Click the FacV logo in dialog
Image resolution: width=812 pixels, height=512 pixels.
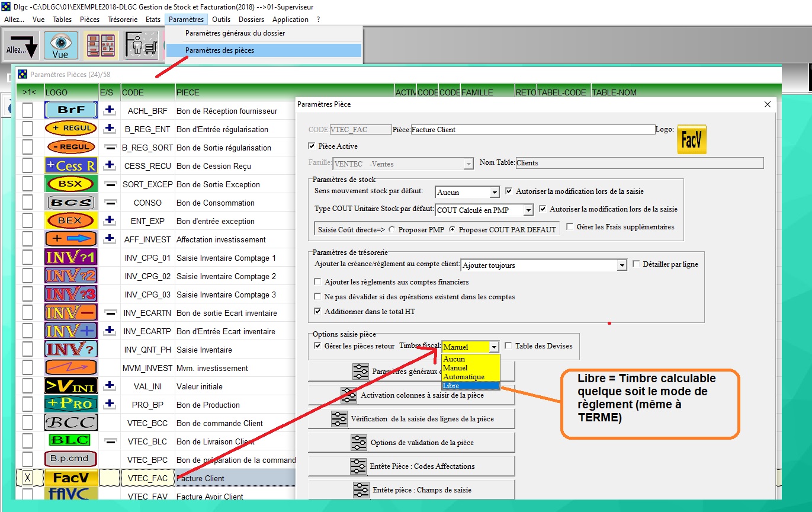[x=692, y=139]
